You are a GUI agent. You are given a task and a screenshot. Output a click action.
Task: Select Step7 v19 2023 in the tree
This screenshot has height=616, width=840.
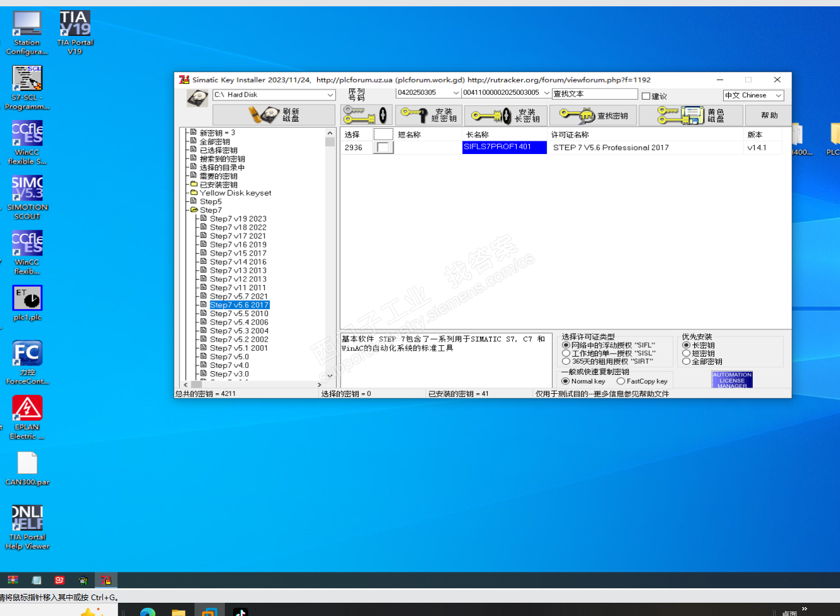tap(238, 219)
